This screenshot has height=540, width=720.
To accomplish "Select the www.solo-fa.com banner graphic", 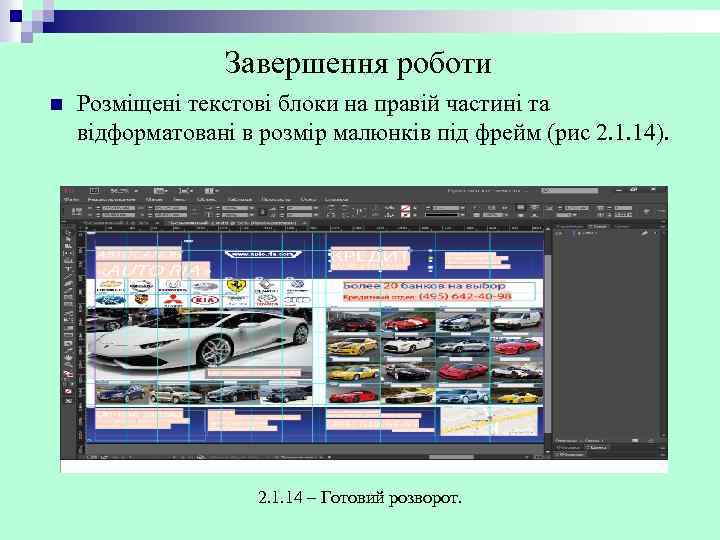I will click(263, 254).
